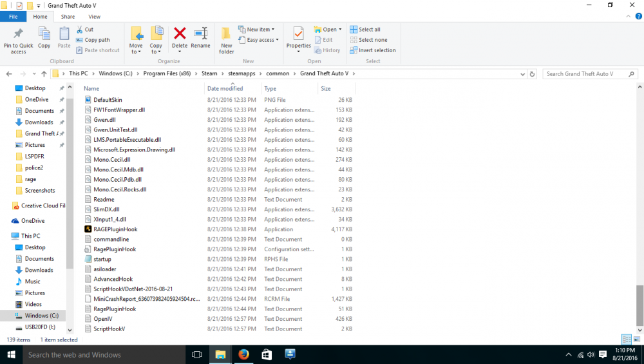The height and width of the screenshot is (364, 644).
Task: Refresh the current folder view
Action: 533,74
